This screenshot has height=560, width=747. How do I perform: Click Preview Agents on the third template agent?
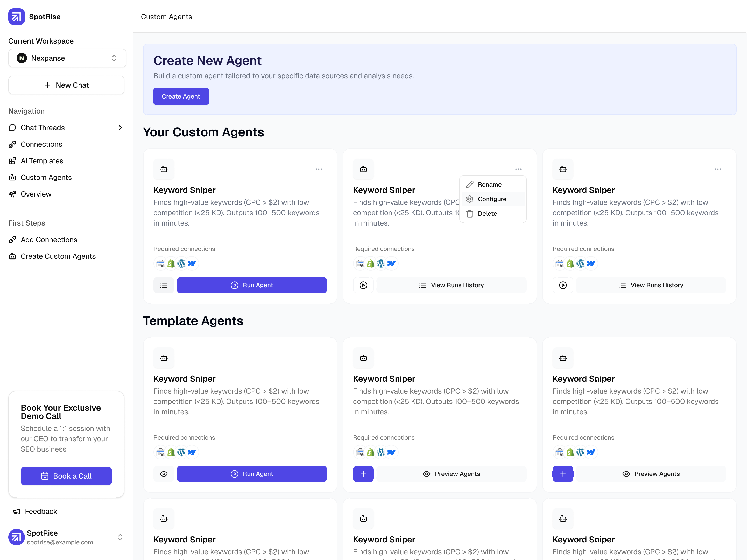(651, 474)
